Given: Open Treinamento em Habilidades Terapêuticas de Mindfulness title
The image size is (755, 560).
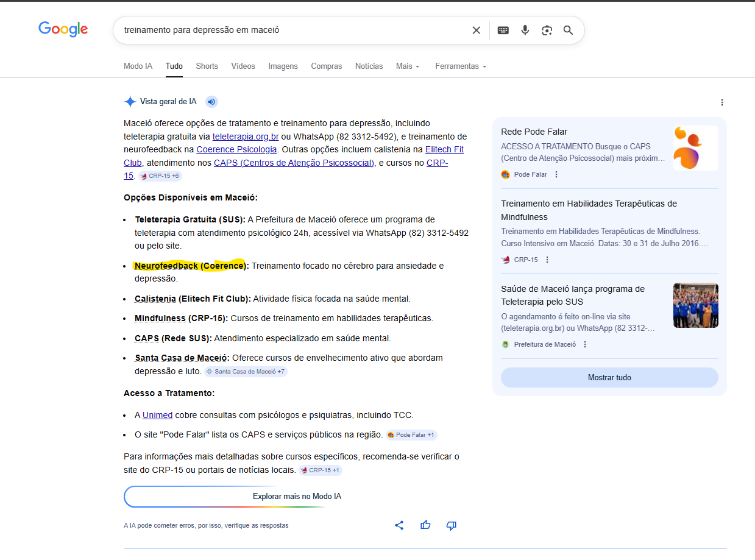Looking at the screenshot, I should pos(589,210).
